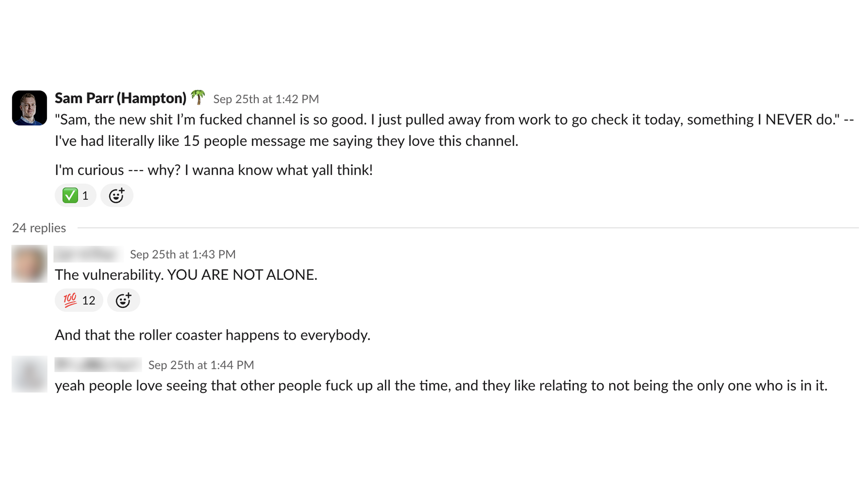
Task: Click the blurred username at 1:44 PM
Action: pos(98,365)
